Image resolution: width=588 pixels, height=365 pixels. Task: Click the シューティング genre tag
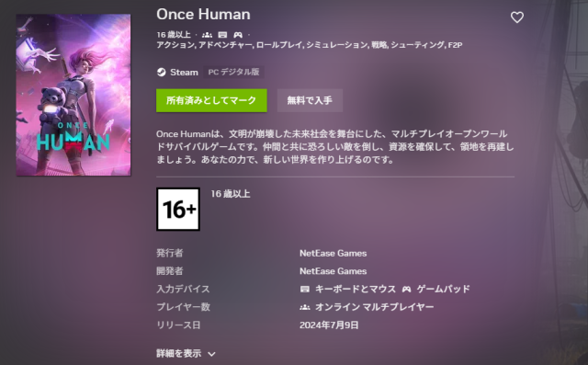(417, 45)
